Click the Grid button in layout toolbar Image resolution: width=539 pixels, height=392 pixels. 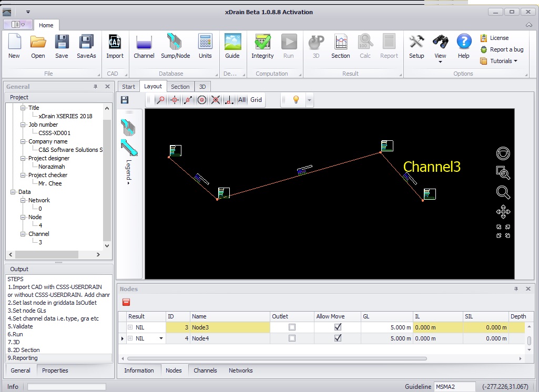(x=256, y=100)
